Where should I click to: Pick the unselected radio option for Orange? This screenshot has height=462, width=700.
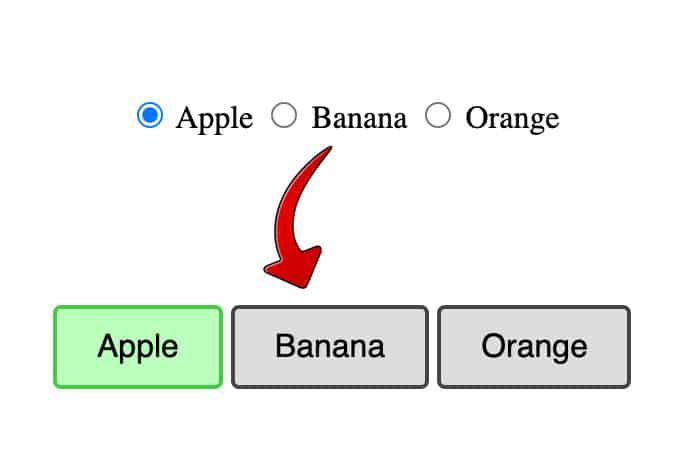pyautogui.click(x=438, y=117)
